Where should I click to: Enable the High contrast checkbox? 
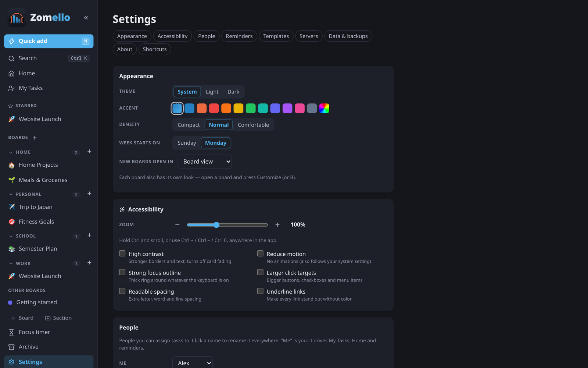[x=122, y=254]
